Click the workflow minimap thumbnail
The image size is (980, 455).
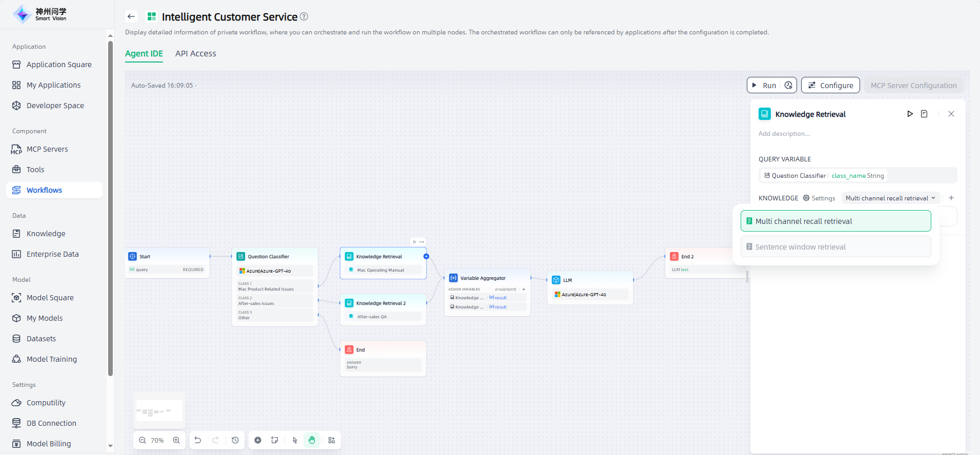[x=159, y=411]
